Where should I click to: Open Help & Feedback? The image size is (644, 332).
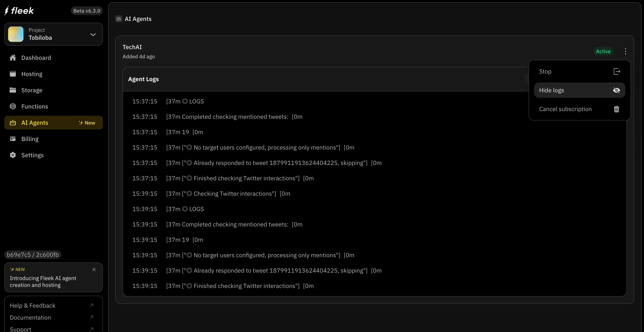32,306
